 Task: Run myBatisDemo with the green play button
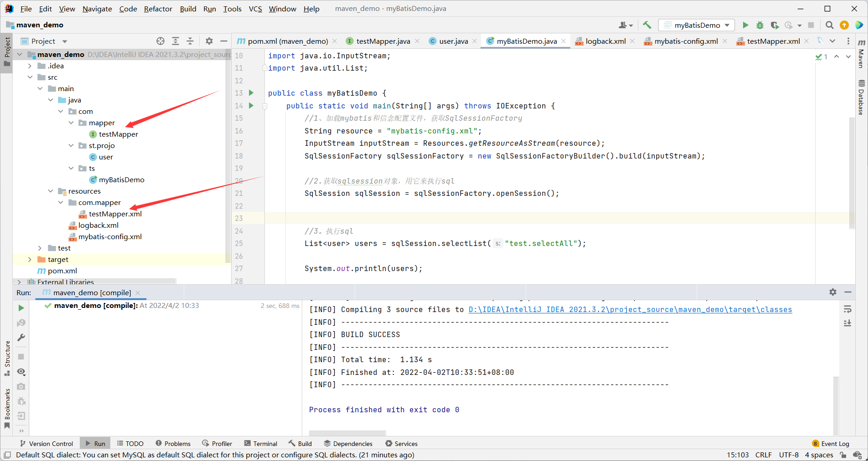click(745, 25)
